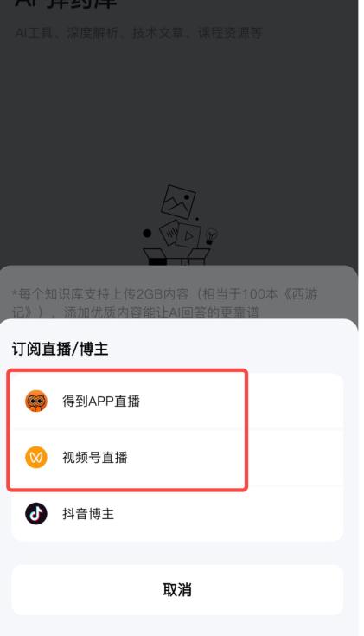
Task: Tap the orange owl 得到 app icon
Action: [36, 402]
